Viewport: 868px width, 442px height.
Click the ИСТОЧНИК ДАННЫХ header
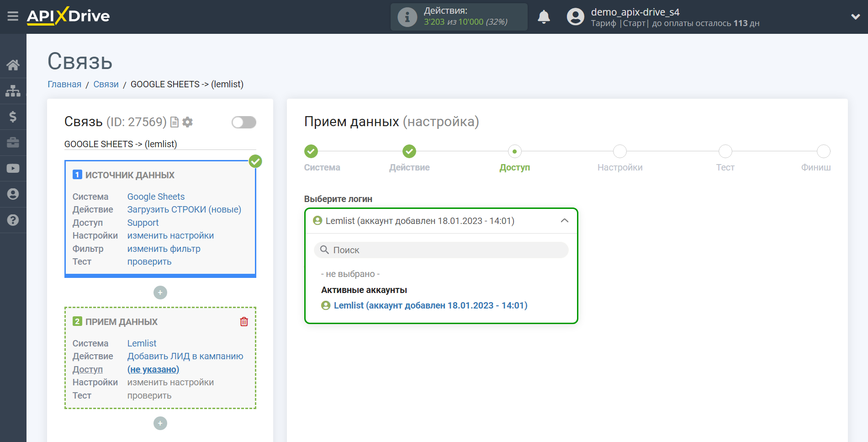pos(130,175)
